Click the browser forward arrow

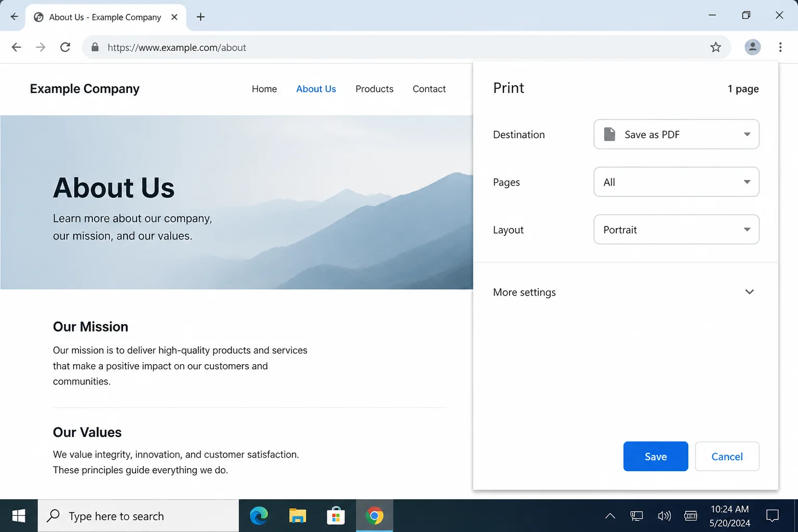tap(41, 47)
